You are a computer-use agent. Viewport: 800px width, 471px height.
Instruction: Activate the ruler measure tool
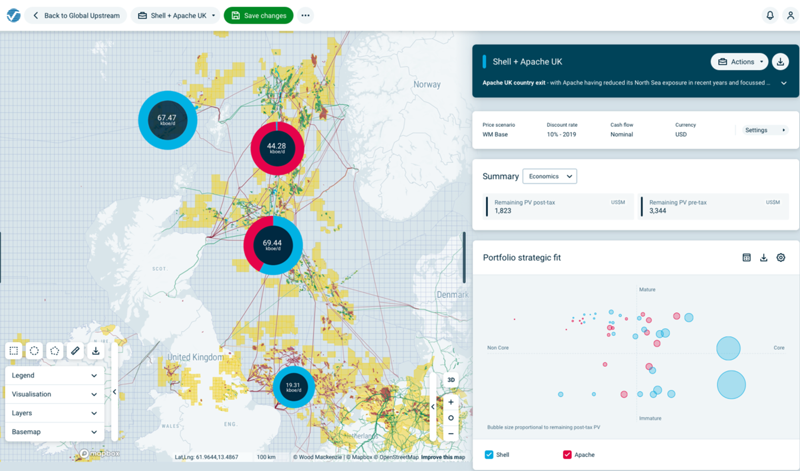coord(75,351)
